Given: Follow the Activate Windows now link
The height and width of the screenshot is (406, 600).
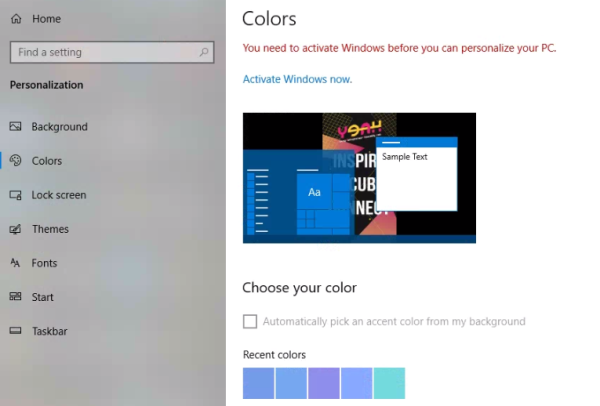Looking at the screenshot, I should point(297,79).
